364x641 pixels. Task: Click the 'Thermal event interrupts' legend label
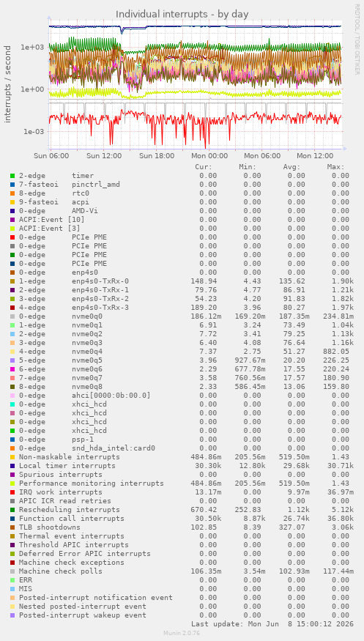pyautogui.click(x=72, y=536)
